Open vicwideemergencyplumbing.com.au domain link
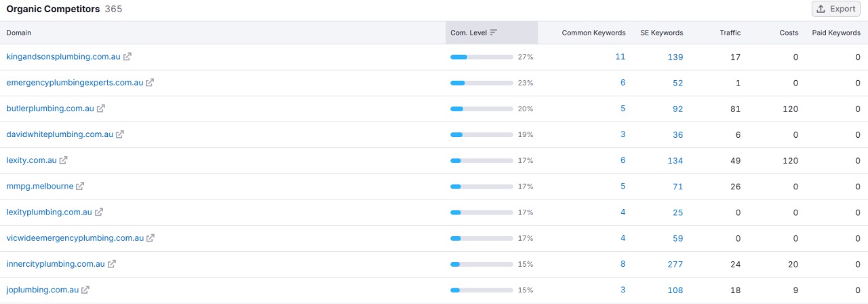Image resolution: width=868 pixels, height=304 pixels. tap(75, 238)
